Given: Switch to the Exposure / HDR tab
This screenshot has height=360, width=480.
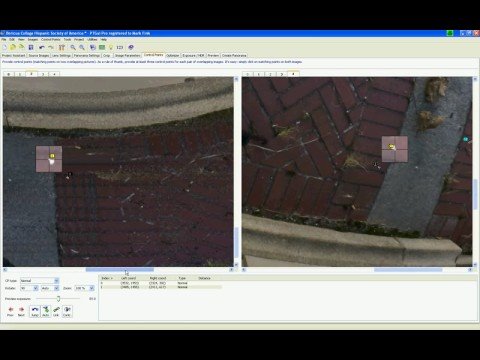Looking at the screenshot, I should (193, 55).
